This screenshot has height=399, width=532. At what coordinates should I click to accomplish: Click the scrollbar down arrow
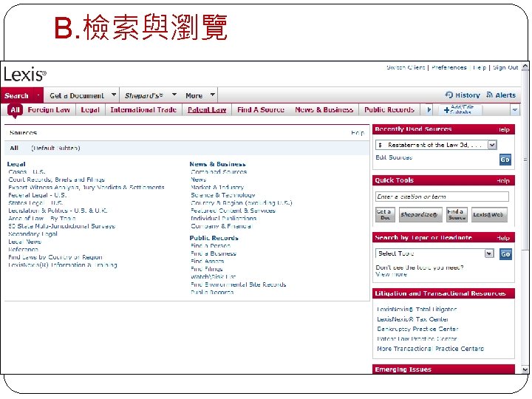tap(525, 369)
